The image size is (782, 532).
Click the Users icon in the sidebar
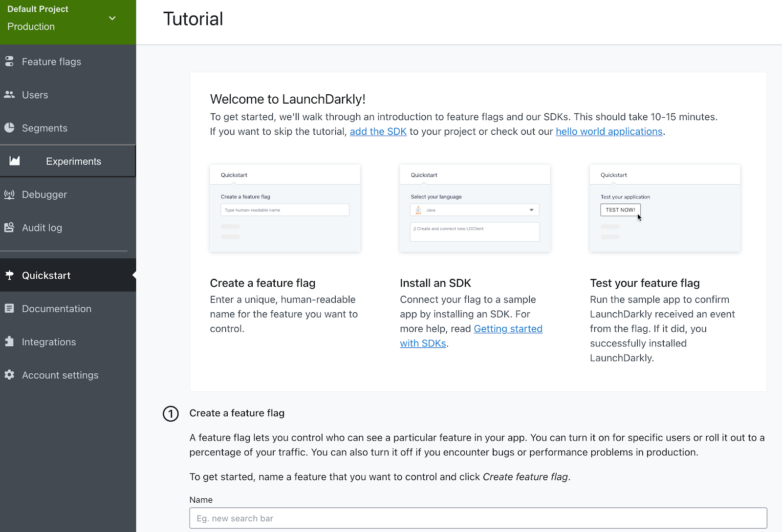click(x=10, y=95)
